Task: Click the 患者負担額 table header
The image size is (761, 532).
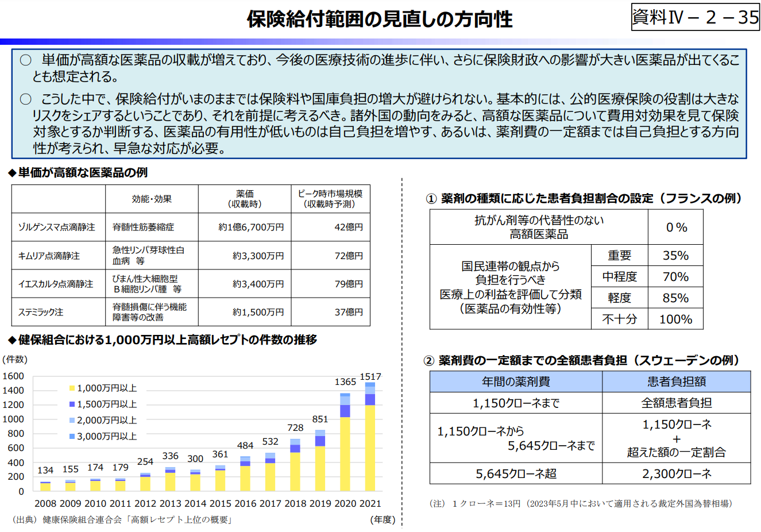Action: click(676, 381)
